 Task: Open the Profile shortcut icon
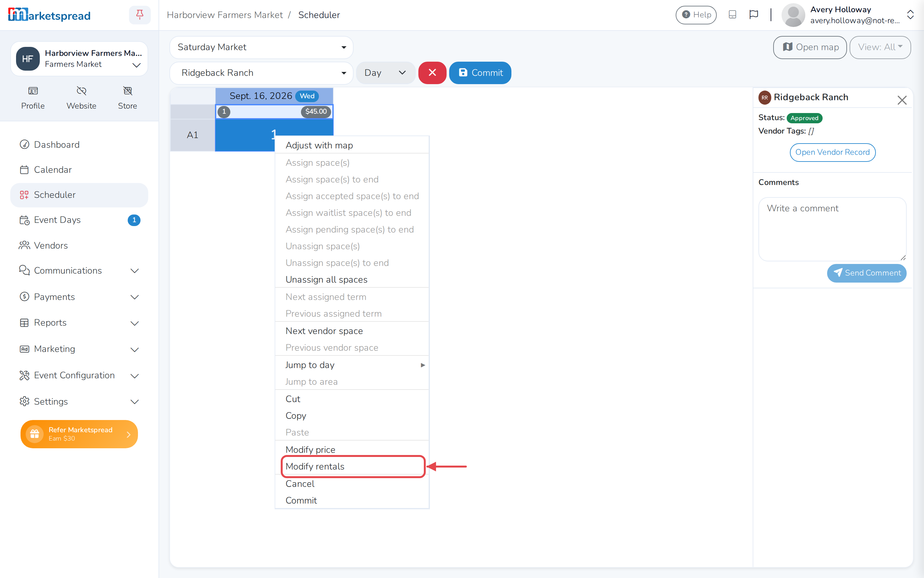point(33,91)
